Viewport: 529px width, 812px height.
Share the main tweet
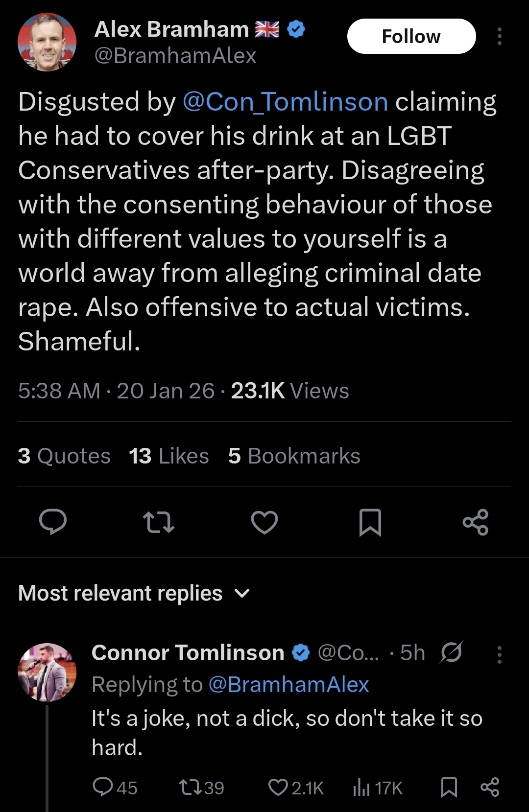coord(476,522)
